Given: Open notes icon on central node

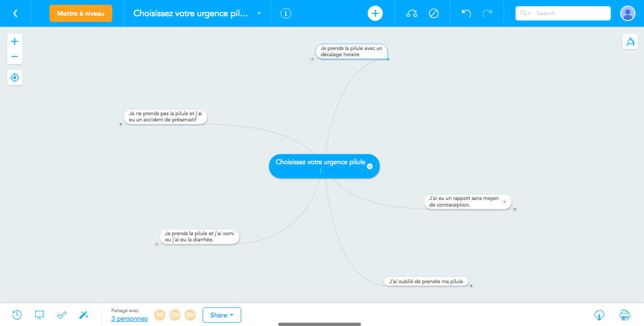Looking at the screenshot, I should 370,166.
